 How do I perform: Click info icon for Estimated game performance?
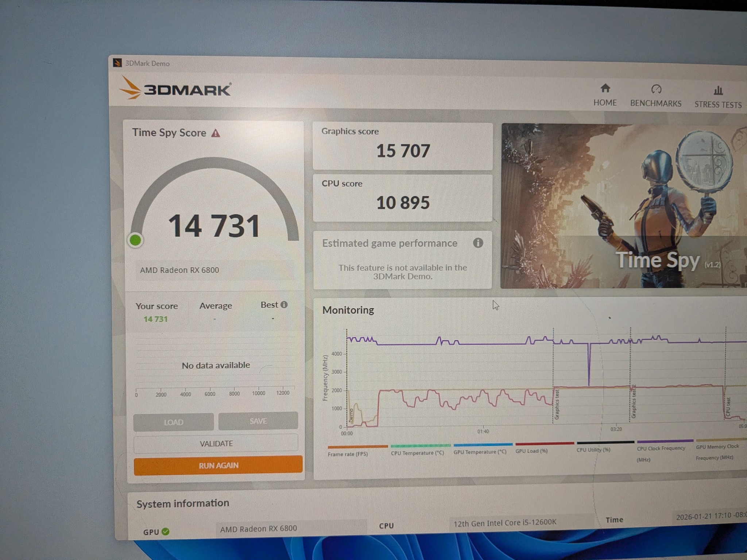click(x=478, y=243)
